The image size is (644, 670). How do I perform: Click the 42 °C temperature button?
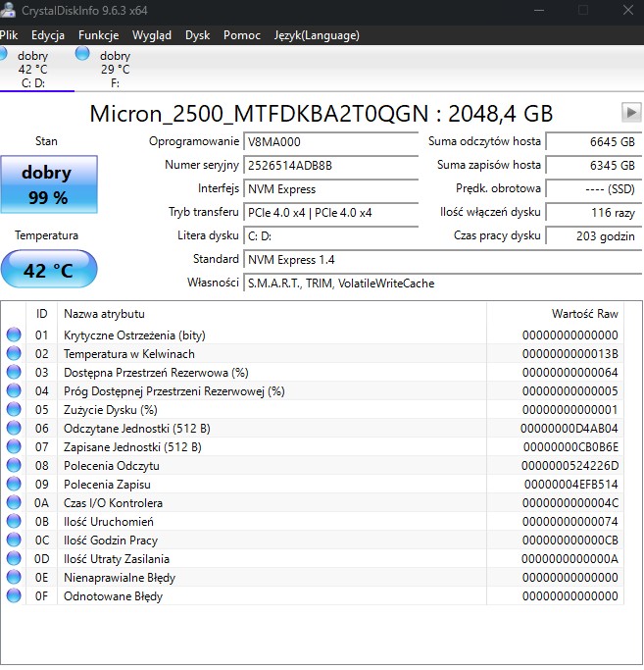(48, 270)
